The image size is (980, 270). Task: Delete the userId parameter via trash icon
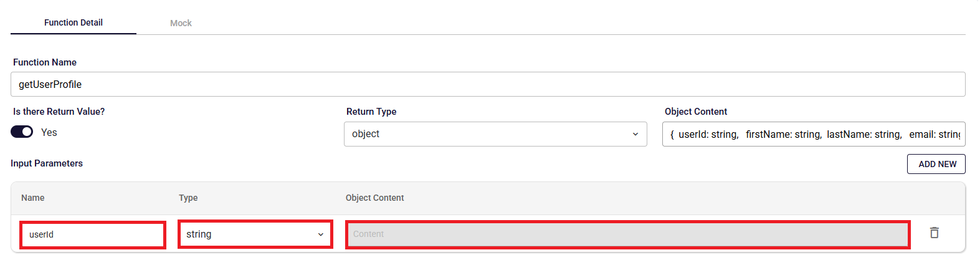click(934, 233)
